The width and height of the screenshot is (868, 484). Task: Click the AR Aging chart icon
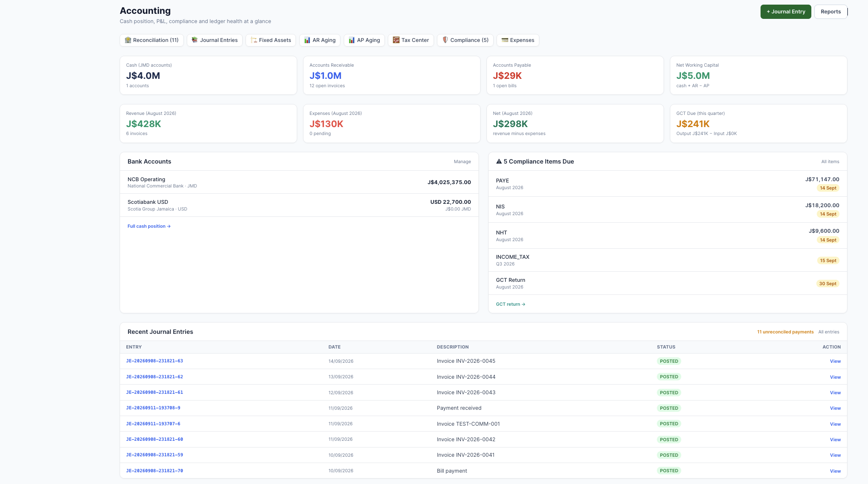coord(307,40)
